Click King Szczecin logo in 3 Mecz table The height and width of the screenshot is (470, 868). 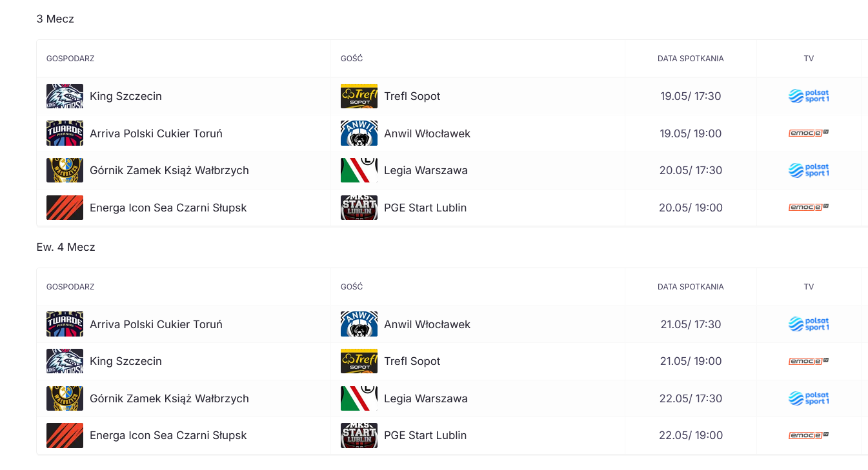coord(65,96)
